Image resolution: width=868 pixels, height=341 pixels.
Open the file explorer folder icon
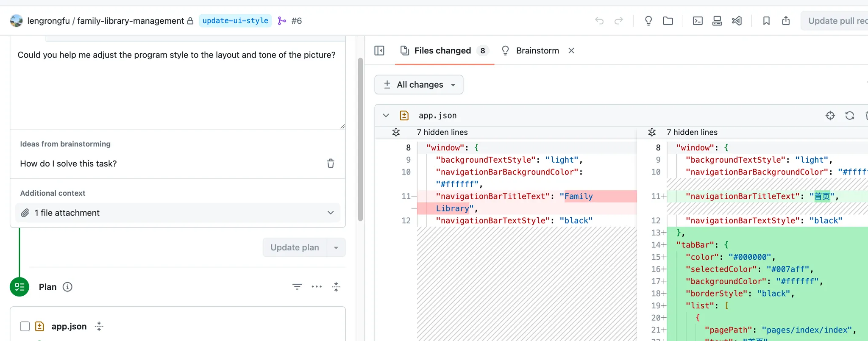click(x=668, y=21)
